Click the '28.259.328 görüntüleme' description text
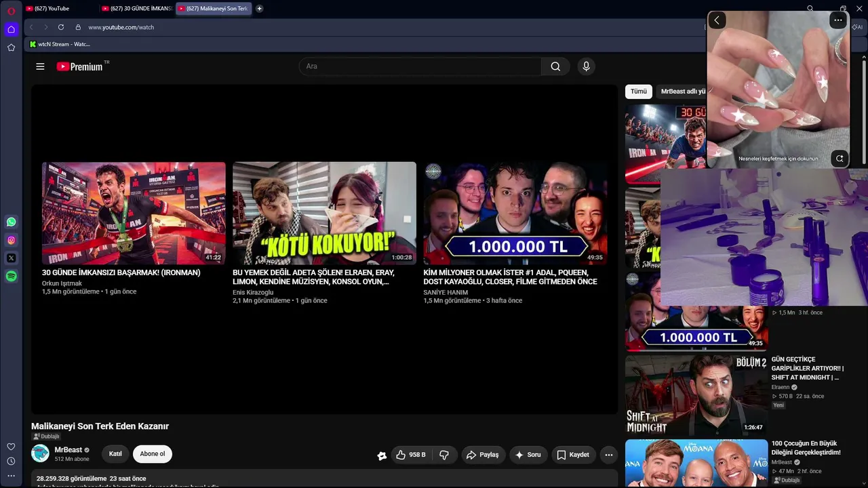868x488 pixels. tap(71, 479)
